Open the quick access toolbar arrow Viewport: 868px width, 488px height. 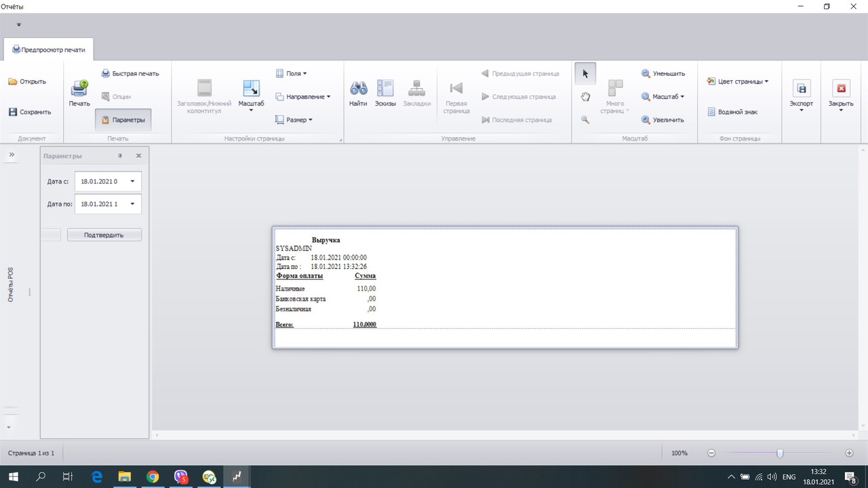tap(19, 24)
